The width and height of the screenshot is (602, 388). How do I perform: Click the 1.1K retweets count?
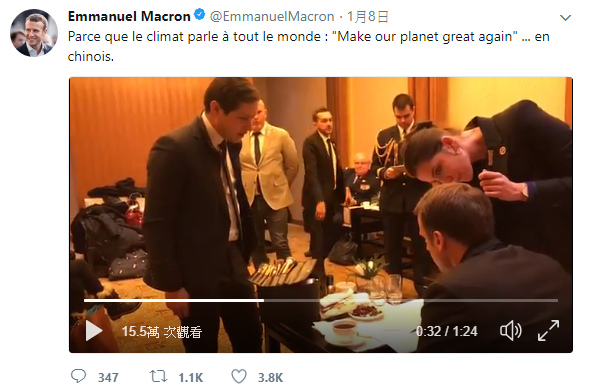click(x=191, y=378)
